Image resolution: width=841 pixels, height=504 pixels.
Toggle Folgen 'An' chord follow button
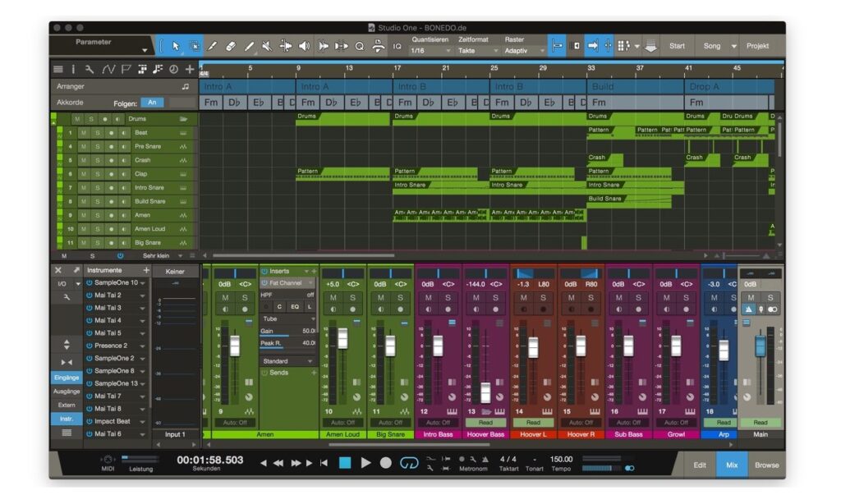(152, 103)
